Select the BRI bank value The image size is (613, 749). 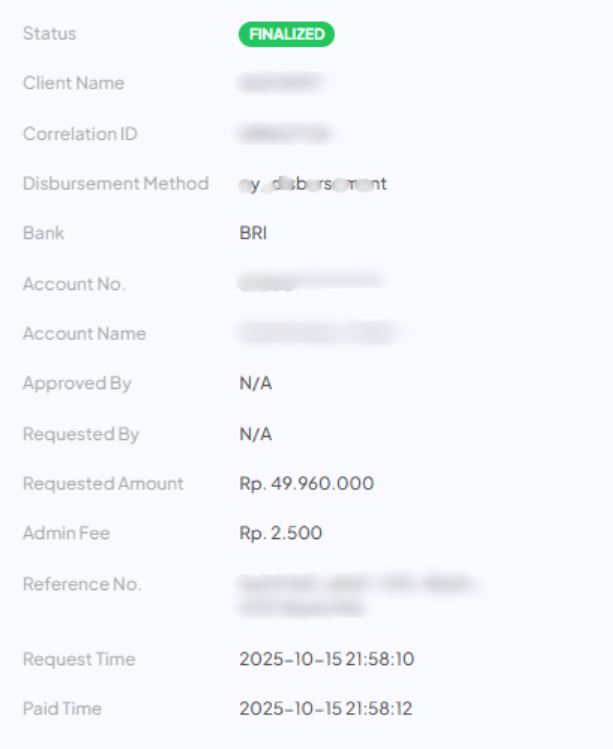coord(253,233)
